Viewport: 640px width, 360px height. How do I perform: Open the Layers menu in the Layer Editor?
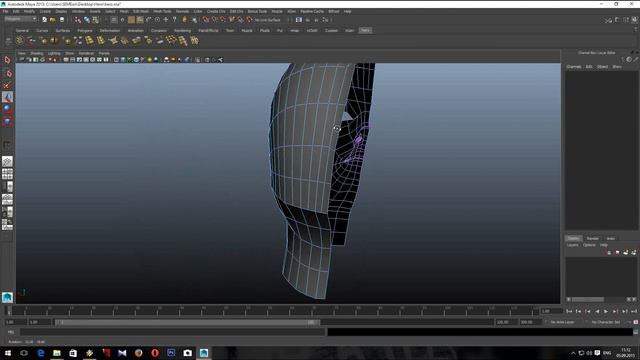[573, 245]
